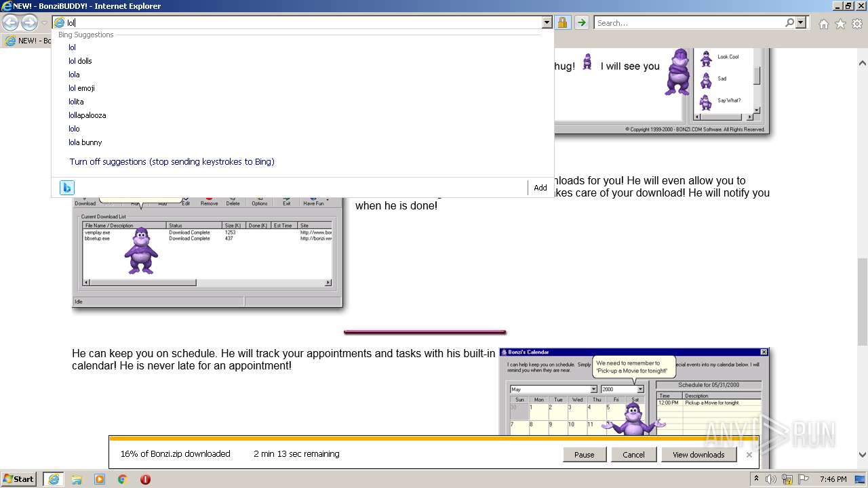Click the page scroll up arrow
This screenshot has width=868, height=488.
click(862, 64)
